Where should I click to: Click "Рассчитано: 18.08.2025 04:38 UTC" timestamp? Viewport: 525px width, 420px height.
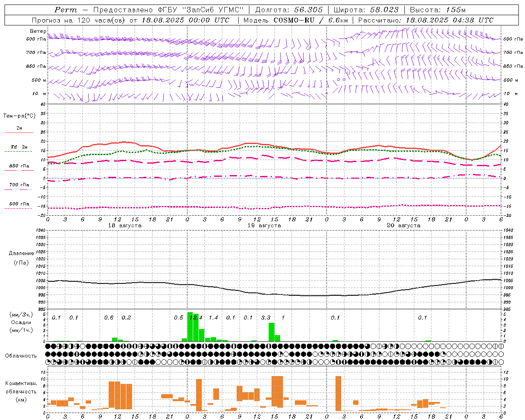tap(426, 20)
